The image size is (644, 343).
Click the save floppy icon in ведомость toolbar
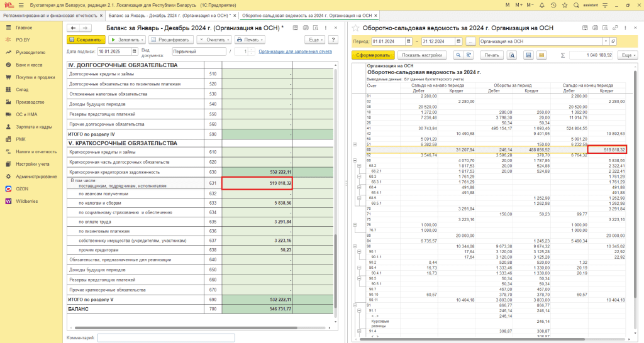click(528, 55)
